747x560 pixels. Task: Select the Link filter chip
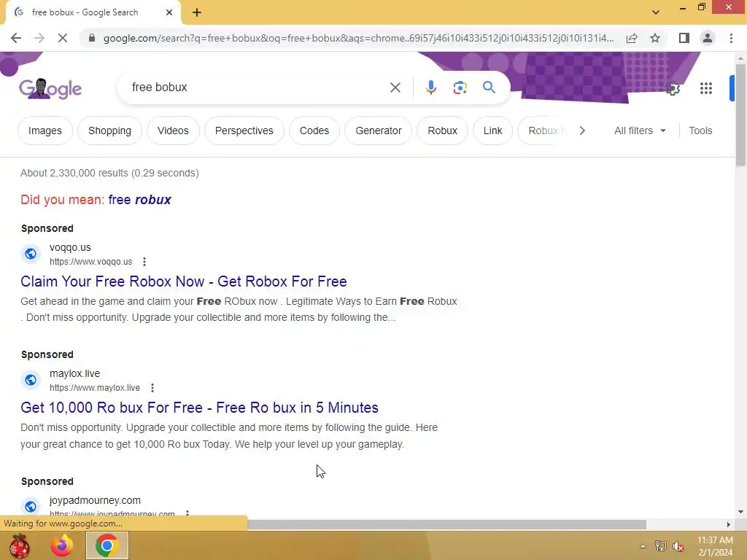pos(492,131)
